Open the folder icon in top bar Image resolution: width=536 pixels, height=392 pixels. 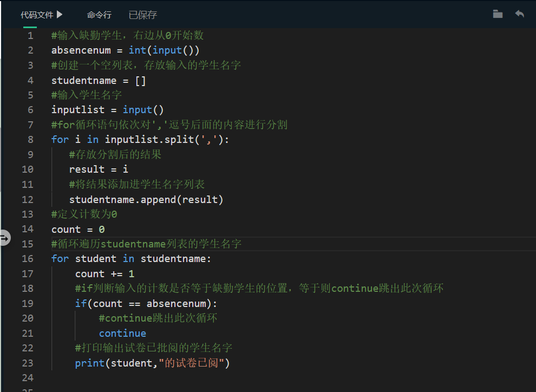(498, 14)
